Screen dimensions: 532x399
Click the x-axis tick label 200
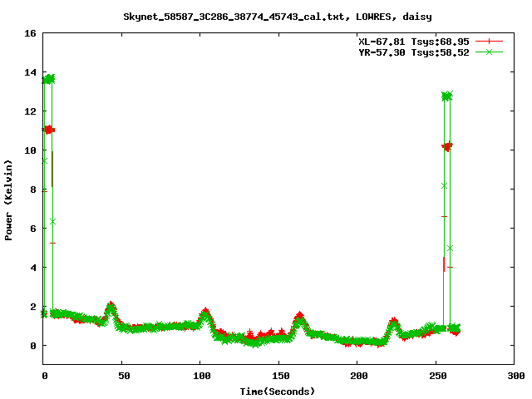click(x=359, y=376)
